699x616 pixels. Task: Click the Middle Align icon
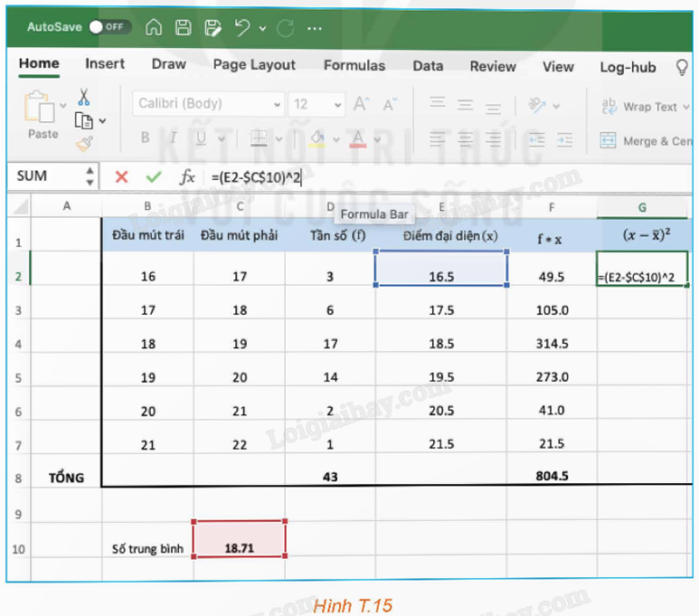coord(465,104)
